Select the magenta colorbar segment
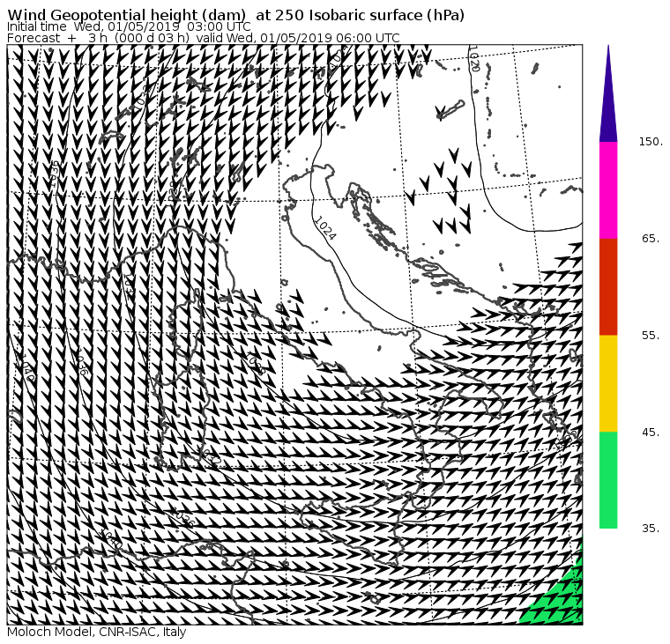 pyautogui.click(x=608, y=190)
